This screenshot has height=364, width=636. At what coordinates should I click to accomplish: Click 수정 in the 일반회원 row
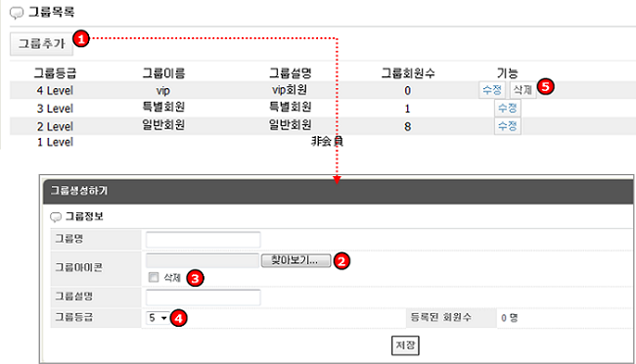pyautogui.click(x=508, y=126)
